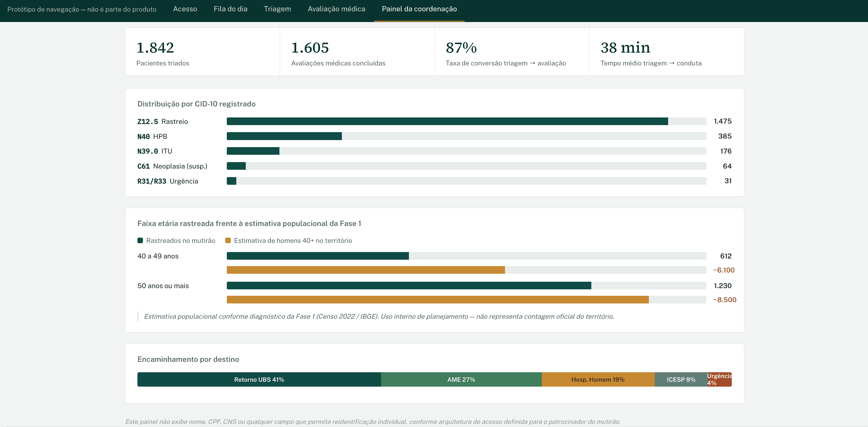This screenshot has width=868, height=427.
Task: Click the 38 min average time card
Action: [667, 52]
